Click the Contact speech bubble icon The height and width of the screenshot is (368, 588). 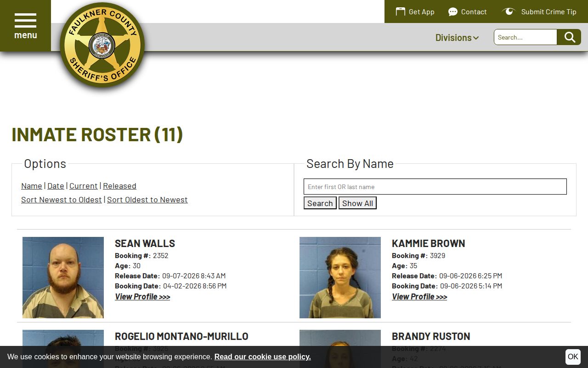coord(453,11)
